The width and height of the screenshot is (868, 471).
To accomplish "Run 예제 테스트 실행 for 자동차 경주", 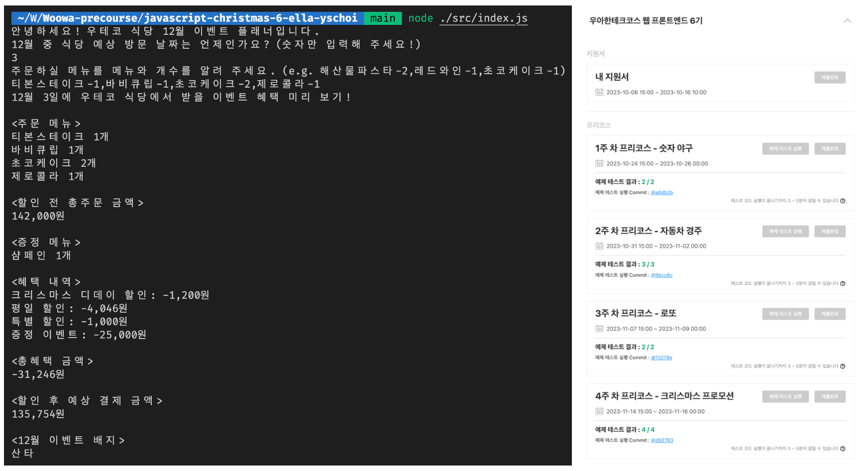I will pyautogui.click(x=785, y=231).
